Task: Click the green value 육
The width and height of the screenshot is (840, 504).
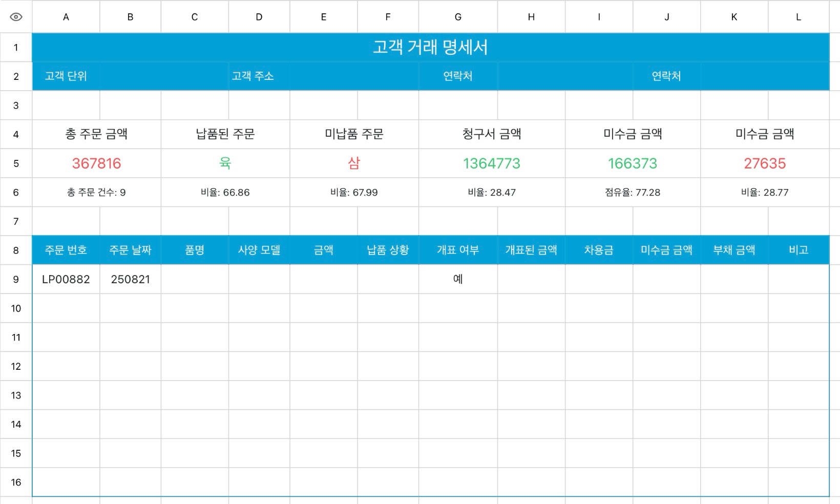Action: click(225, 163)
